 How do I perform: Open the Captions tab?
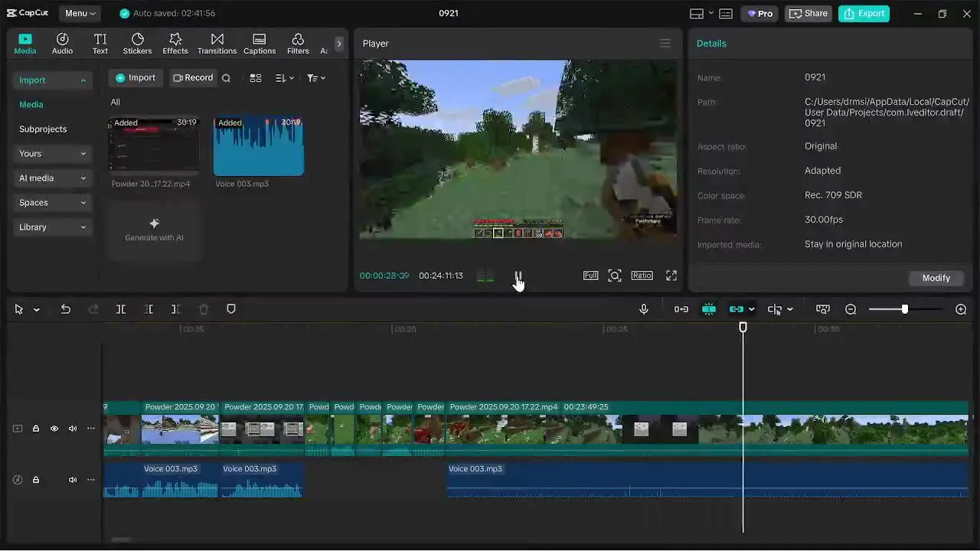(x=260, y=44)
